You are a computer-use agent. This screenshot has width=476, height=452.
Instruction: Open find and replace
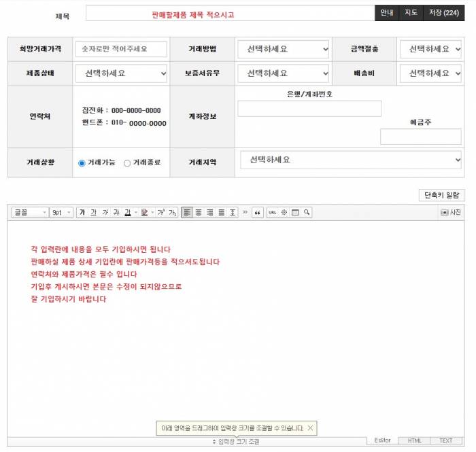pos(307,212)
